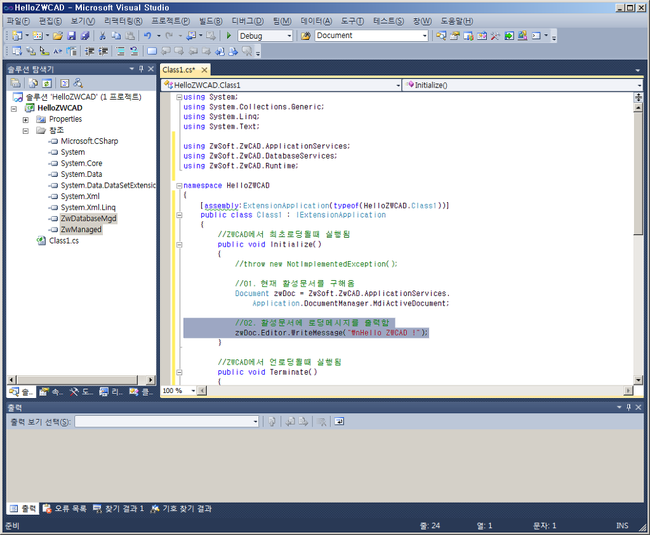Expand the Properties node in the tree
The height and width of the screenshot is (535, 650).
pyautogui.click(x=26, y=120)
